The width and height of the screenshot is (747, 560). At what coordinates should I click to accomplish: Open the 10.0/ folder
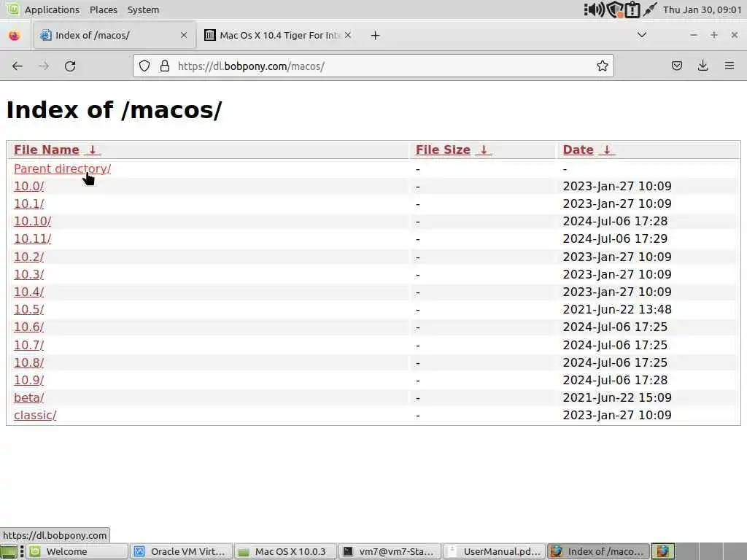[x=28, y=186]
